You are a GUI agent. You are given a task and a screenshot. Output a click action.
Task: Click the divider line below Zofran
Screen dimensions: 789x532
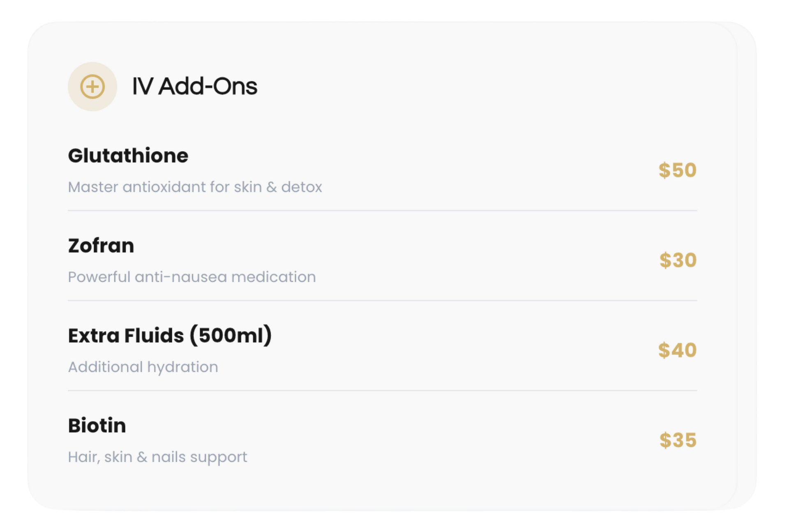(382, 301)
